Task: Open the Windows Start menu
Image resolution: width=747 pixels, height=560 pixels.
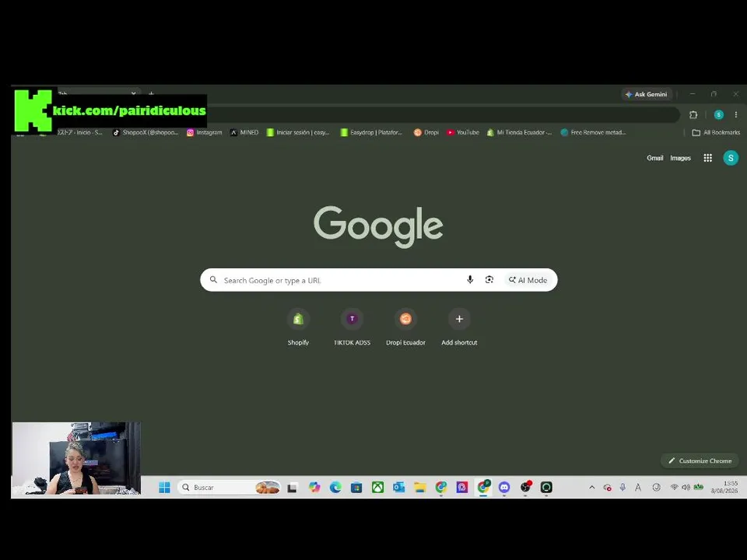Action: tap(164, 487)
